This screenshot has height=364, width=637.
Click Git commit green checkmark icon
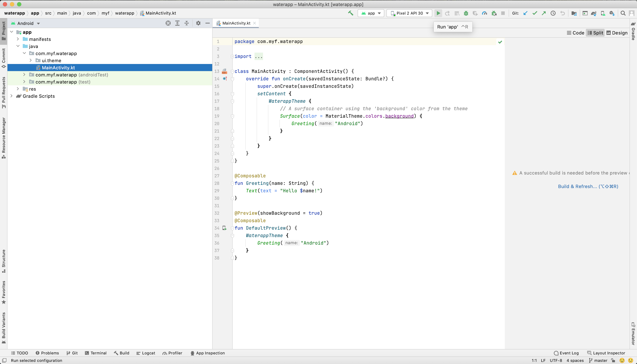click(x=534, y=13)
